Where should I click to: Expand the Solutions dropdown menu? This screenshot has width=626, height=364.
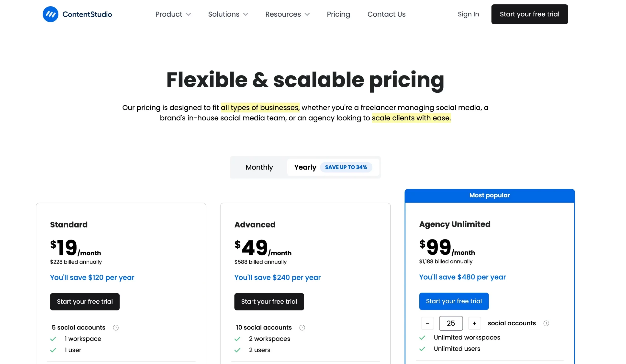228,14
